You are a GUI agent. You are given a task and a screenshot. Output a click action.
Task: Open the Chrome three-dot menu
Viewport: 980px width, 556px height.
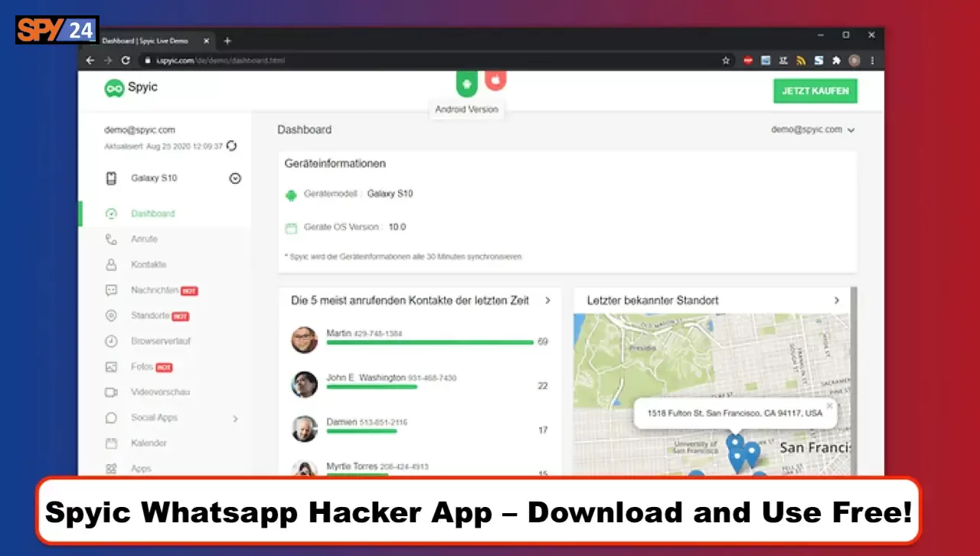tap(872, 60)
